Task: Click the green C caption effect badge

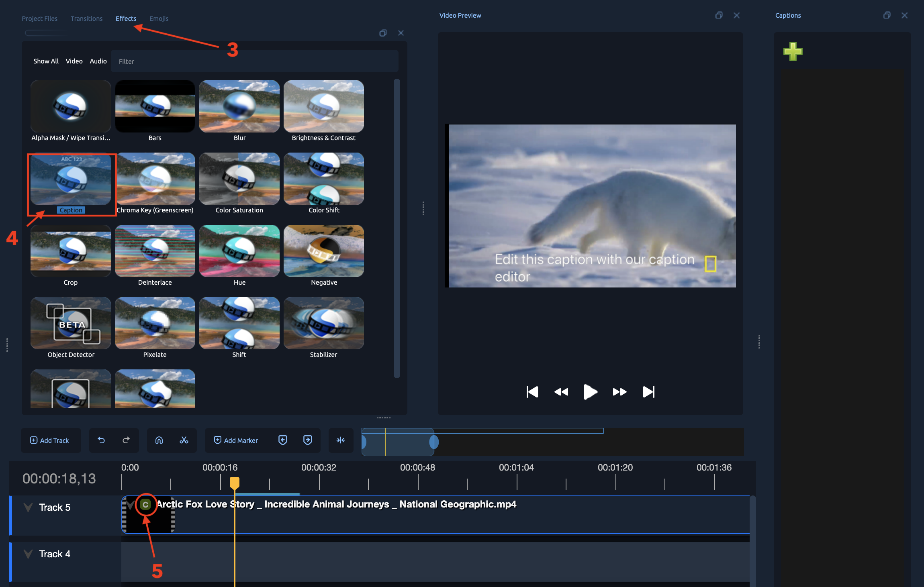Action: (145, 505)
